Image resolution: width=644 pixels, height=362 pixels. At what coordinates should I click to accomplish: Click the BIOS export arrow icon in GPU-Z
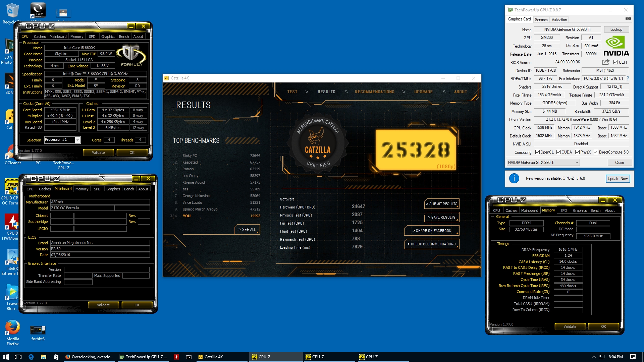pyautogui.click(x=605, y=62)
